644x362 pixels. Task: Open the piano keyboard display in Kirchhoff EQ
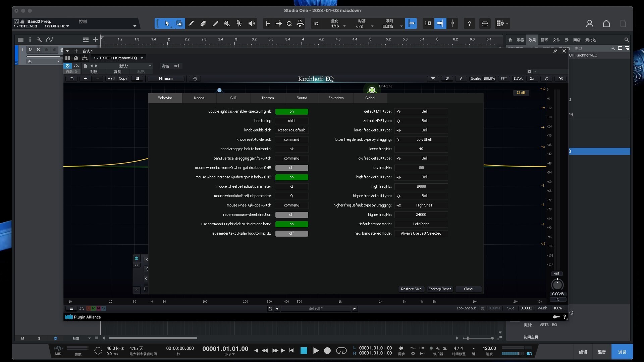tap(137, 79)
